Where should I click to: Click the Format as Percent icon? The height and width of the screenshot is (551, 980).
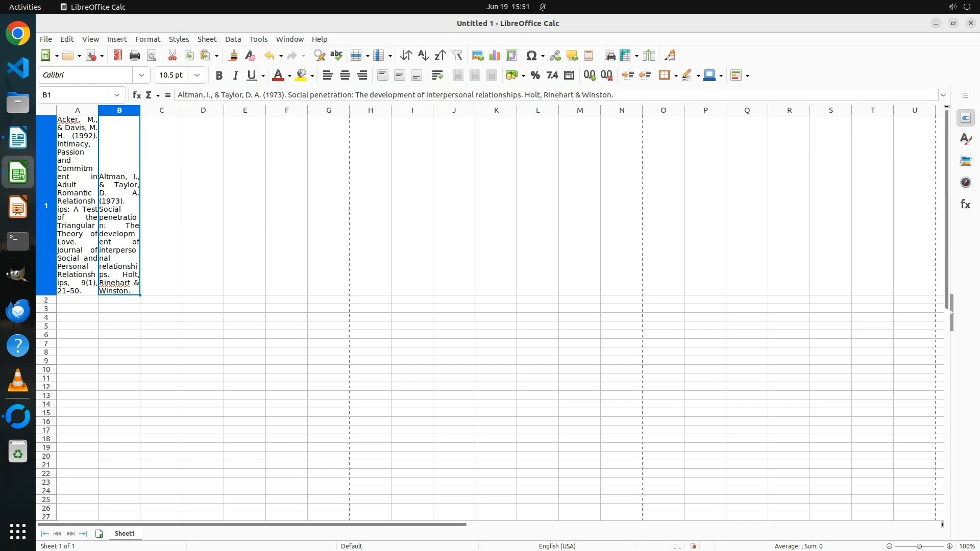[535, 76]
